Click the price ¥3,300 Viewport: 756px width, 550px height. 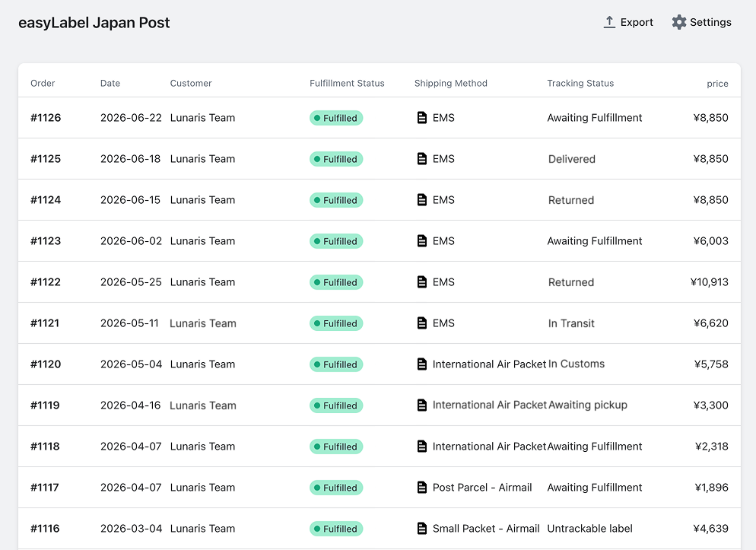point(710,405)
